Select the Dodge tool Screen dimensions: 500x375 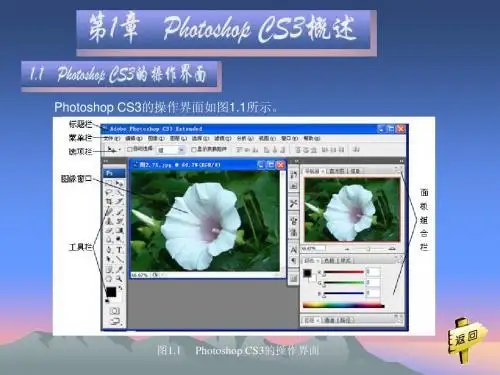coord(119,239)
